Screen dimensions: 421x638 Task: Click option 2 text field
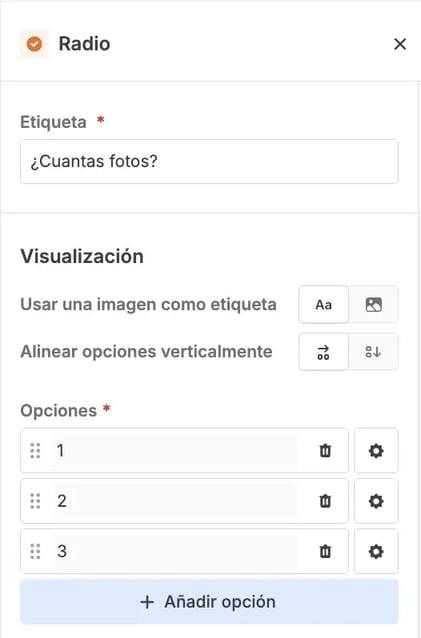tap(175, 501)
